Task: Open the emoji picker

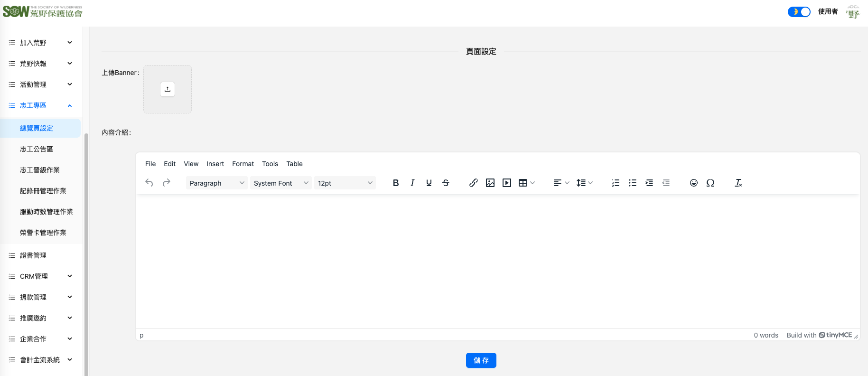Action: pos(693,183)
